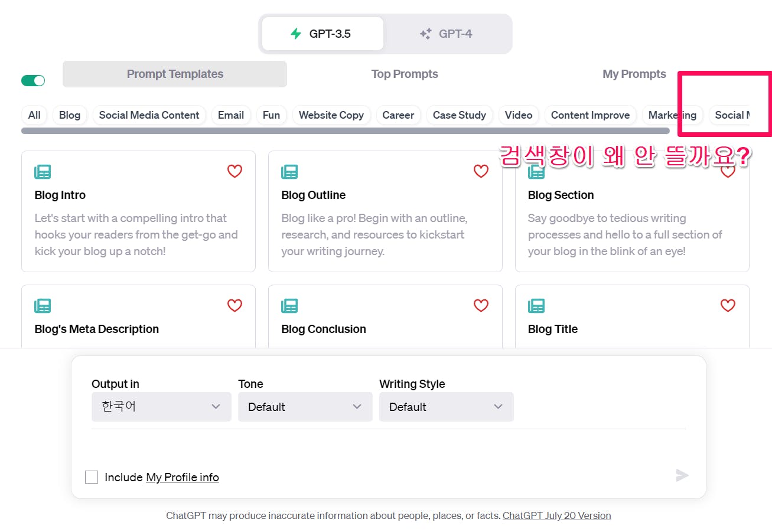This screenshot has width=772, height=532.
Task: Click the prompt message input area
Action: click(388, 448)
